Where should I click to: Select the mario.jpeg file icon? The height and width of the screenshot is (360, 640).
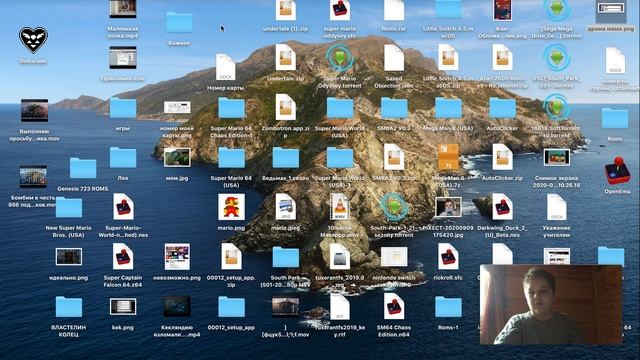(x=285, y=207)
